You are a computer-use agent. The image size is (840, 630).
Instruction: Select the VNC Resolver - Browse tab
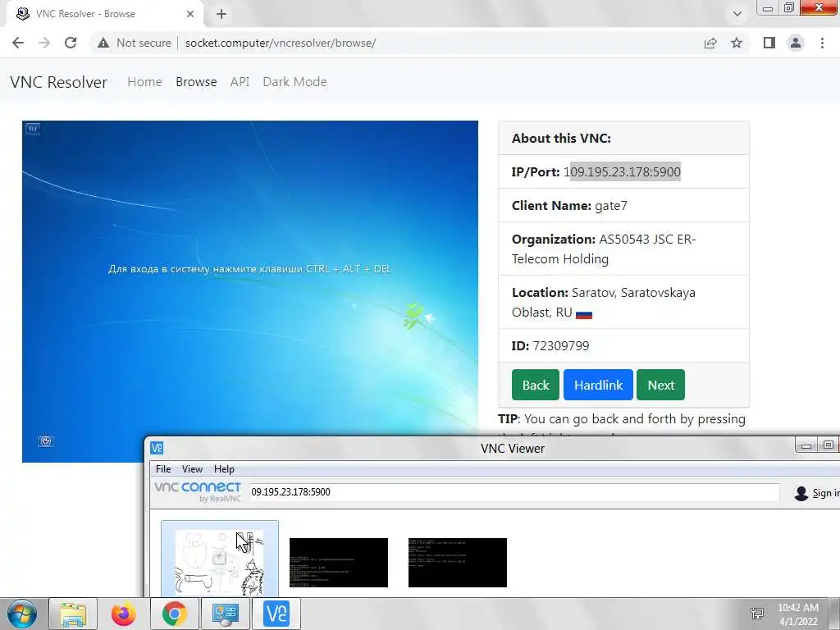[x=104, y=14]
